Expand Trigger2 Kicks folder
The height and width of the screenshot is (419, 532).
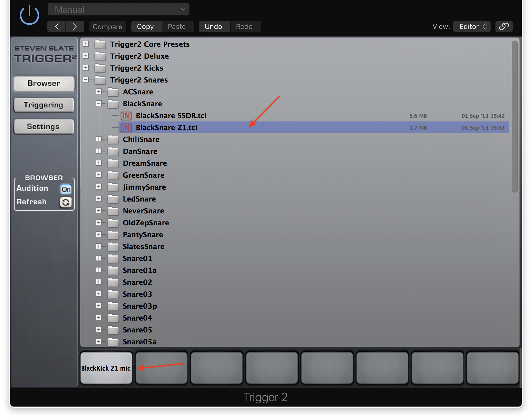[x=86, y=68]
